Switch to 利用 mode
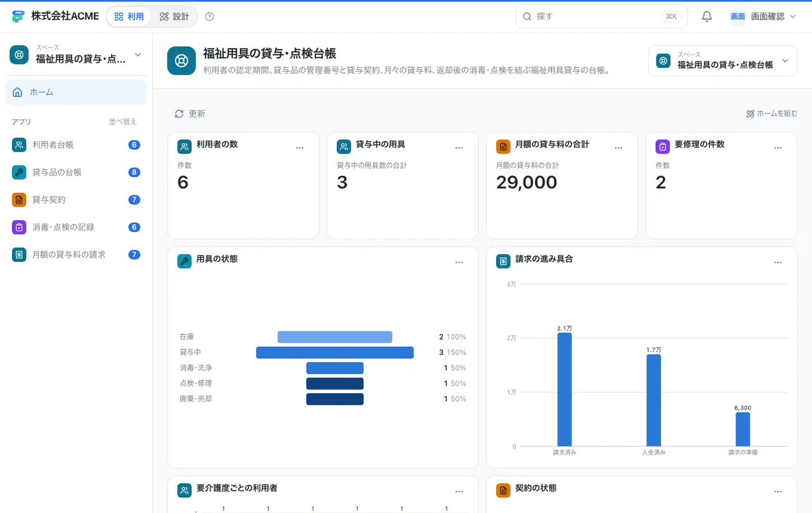This screenshot has width=812, height=513. 129,16
